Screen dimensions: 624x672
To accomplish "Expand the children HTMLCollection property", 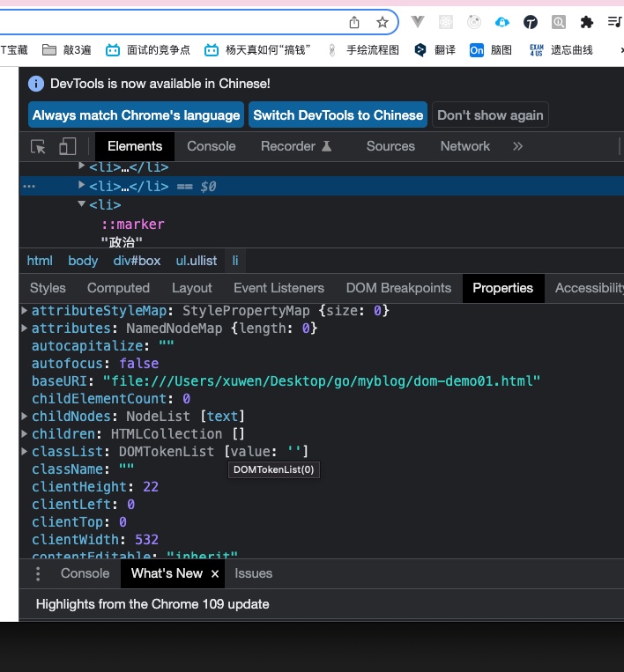I will (25, 433).
